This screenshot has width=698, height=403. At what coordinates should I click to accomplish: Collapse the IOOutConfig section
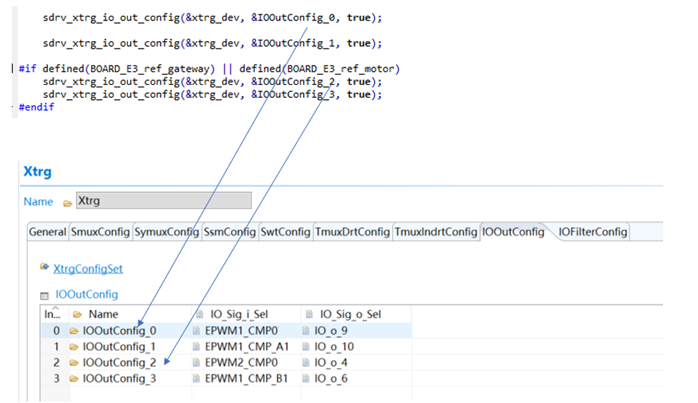point(44,295)
